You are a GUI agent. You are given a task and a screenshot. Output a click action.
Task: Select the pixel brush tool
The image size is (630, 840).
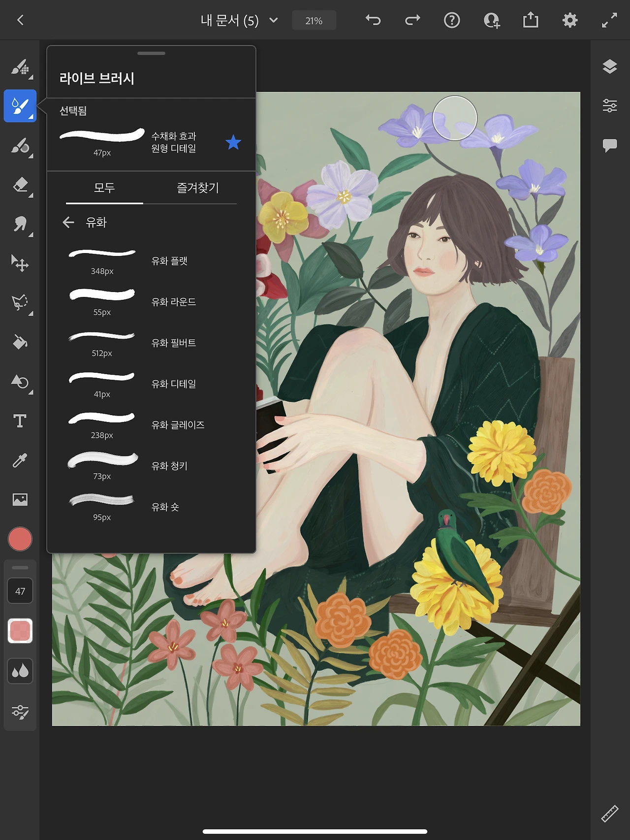[20, 67]
